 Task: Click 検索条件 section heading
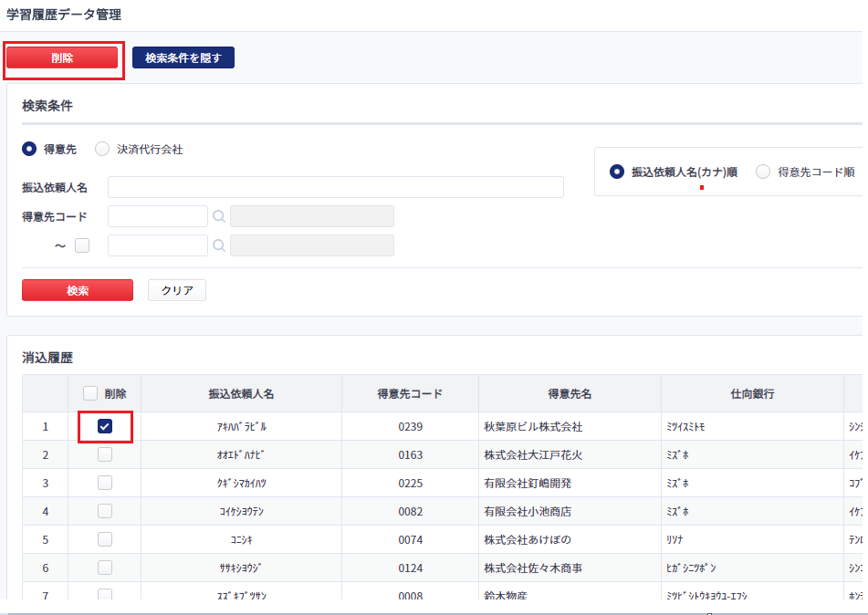(x=47, y=106)
